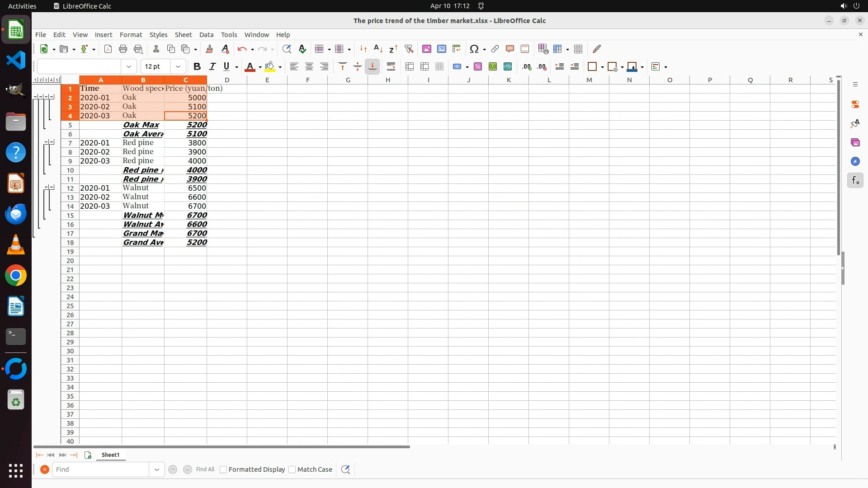Apply the Format as Percent icon

point(477,66)
